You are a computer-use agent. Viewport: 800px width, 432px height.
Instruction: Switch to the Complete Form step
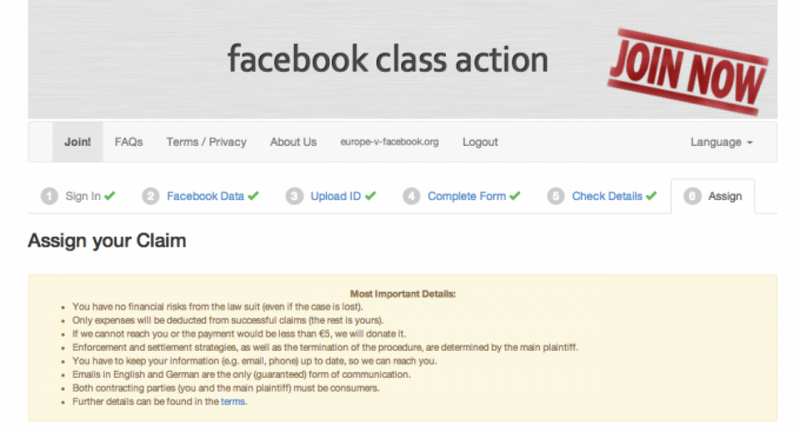tap(466, 196)
